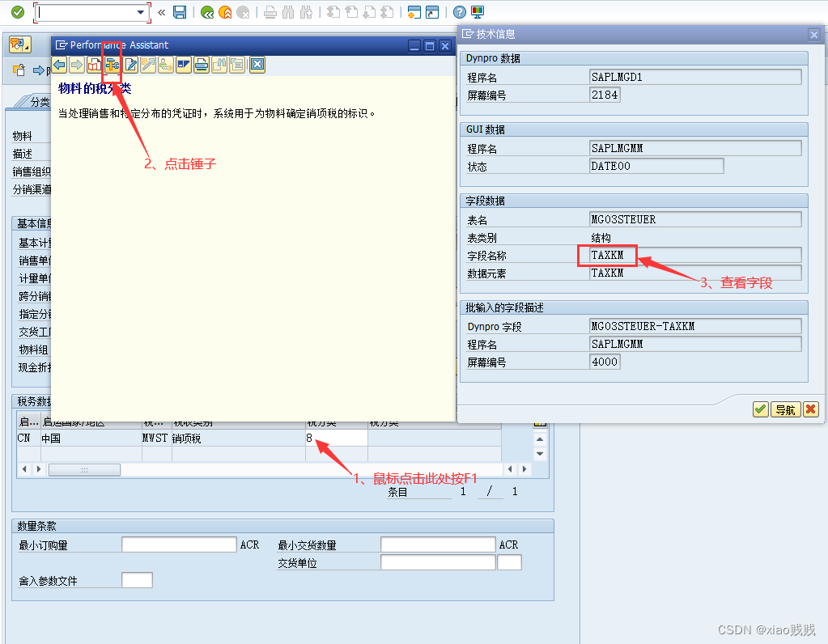
Task: Click the green Back icon
Action: [x=207, y=12]
